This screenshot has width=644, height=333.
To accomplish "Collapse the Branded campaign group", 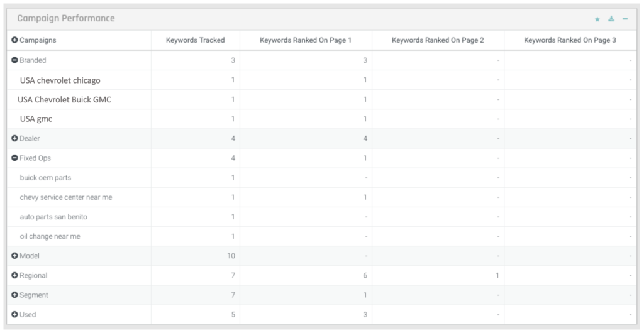I will pos(15,60).
